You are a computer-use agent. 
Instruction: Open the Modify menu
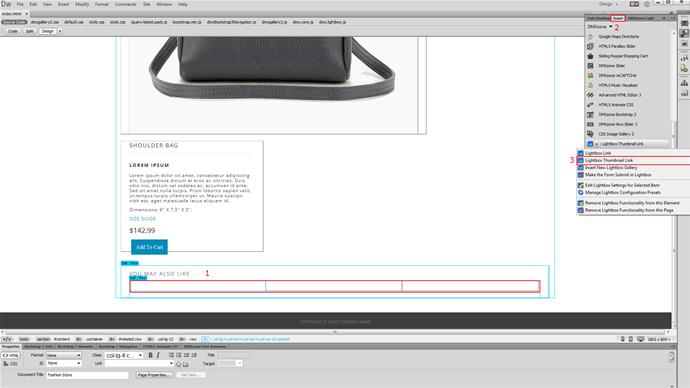point(82,4)
